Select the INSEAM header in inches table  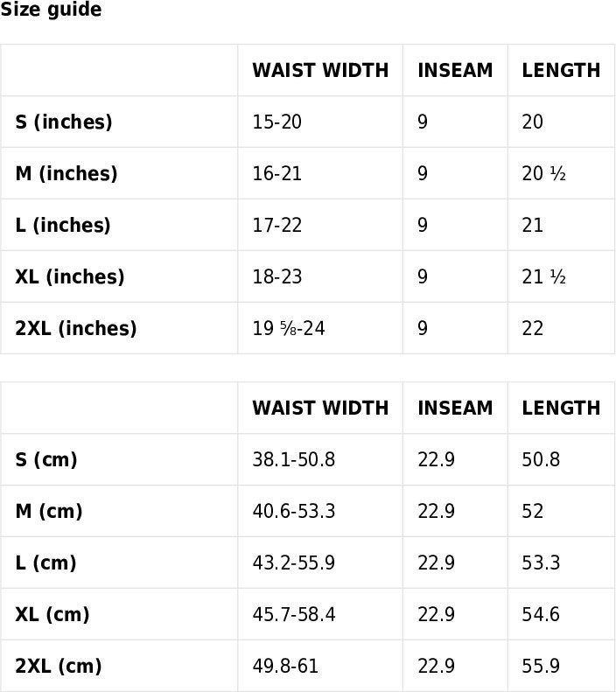click(455, 70)
